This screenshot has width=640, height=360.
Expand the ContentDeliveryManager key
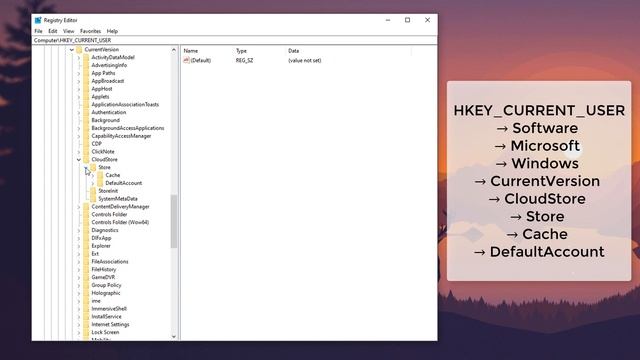pyautogui.click(x=79, y=207)
